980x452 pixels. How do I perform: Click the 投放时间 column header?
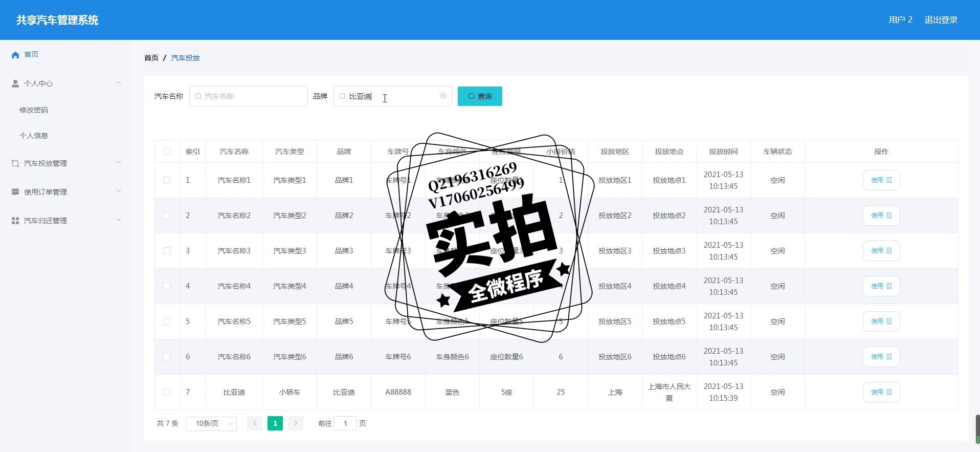coord(723,152)
